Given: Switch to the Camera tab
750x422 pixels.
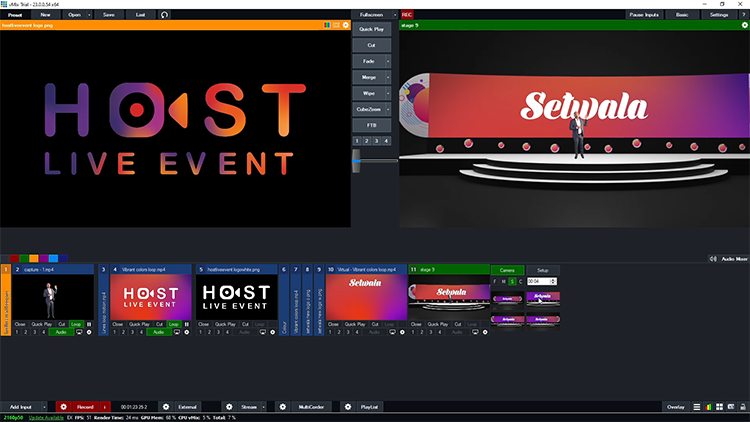Looking at the screenshot, I should tap(507, 270).
